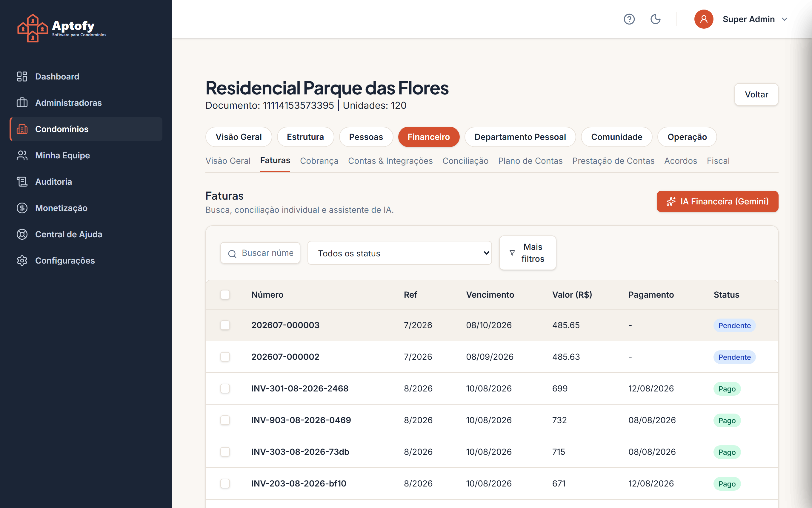
Task: Open the Conciliação sub-tab
Action: pos(465,161)
